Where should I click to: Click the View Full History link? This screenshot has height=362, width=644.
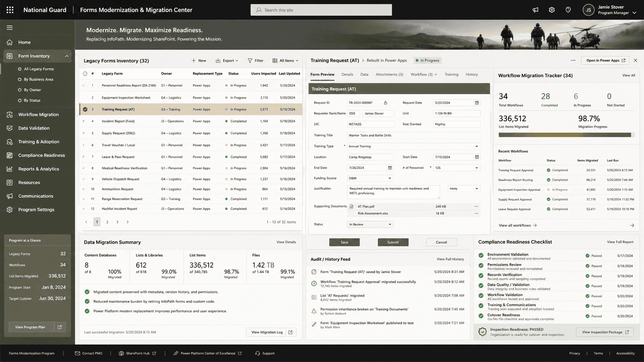[450, 259]
